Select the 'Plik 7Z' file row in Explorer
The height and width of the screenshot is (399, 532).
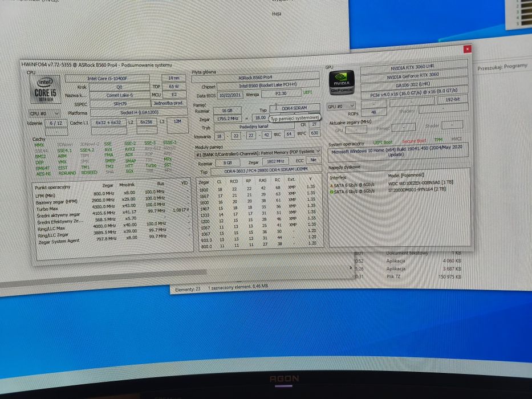(x=408, y=276)
